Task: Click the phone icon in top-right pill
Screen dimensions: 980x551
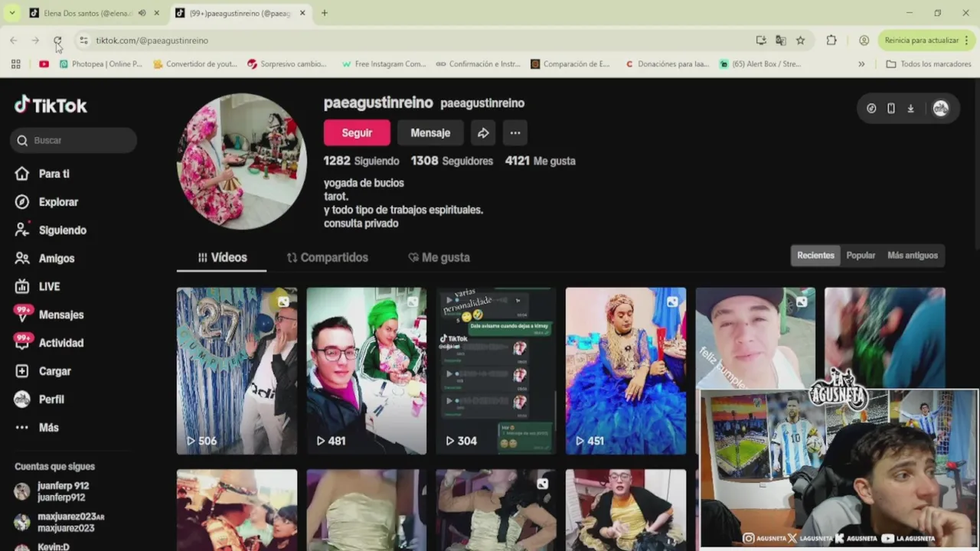Action: point(890,109)
